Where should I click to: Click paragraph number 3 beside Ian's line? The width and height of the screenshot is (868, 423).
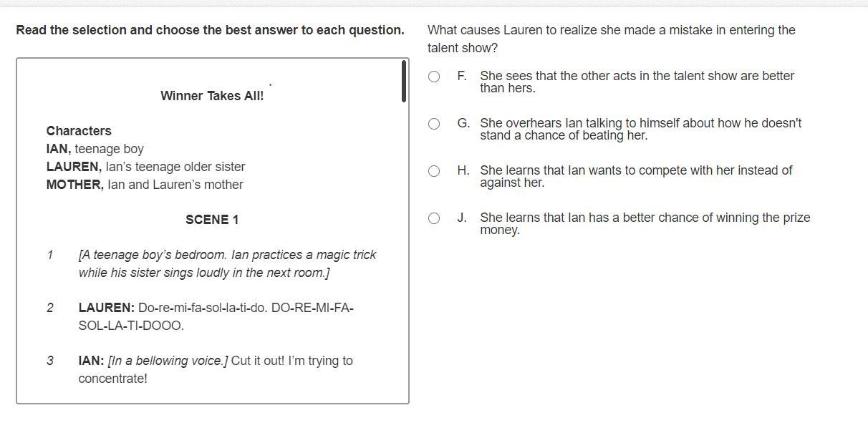[50, 361]
